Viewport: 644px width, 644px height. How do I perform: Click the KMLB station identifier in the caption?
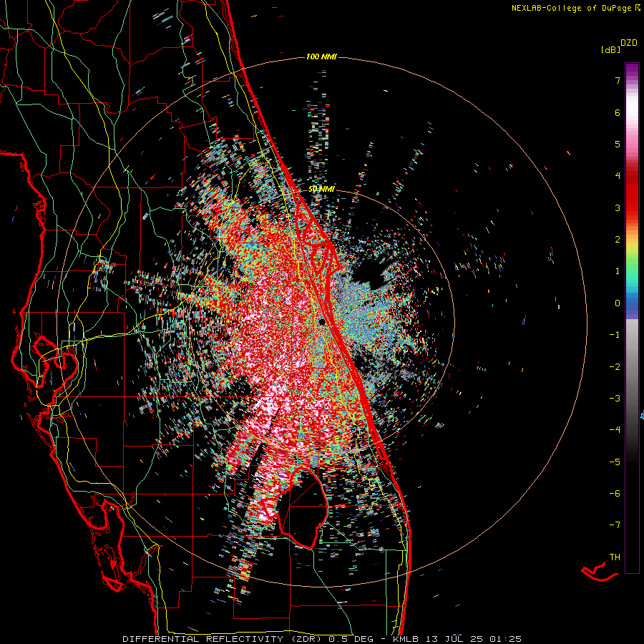point(407,639)
